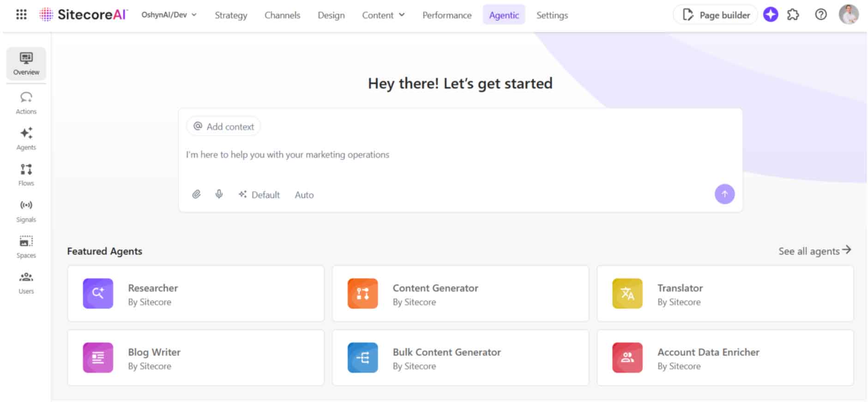Open the Strategy menu

click(x=231, y=15)
